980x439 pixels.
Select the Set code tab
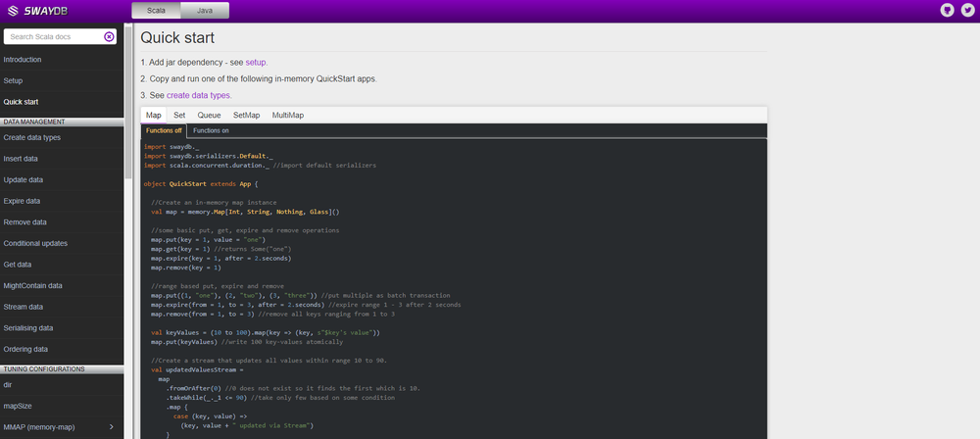(x=179, y=115)
